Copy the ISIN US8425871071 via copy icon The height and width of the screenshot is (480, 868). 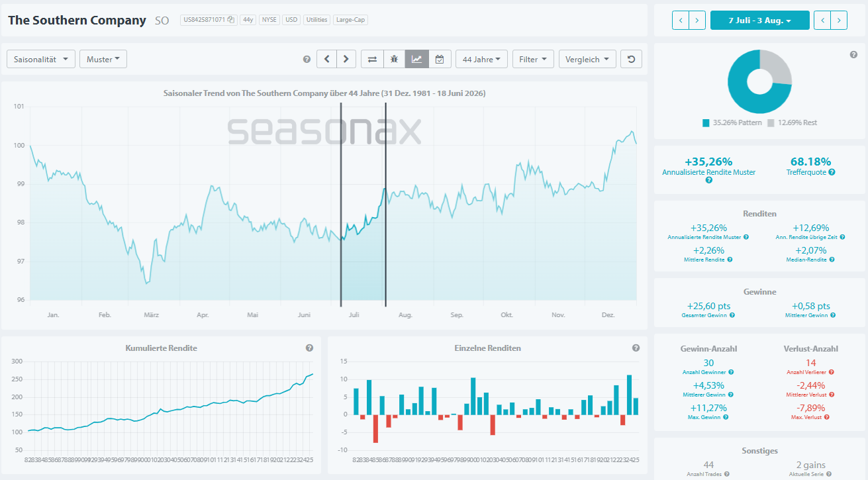231,20
